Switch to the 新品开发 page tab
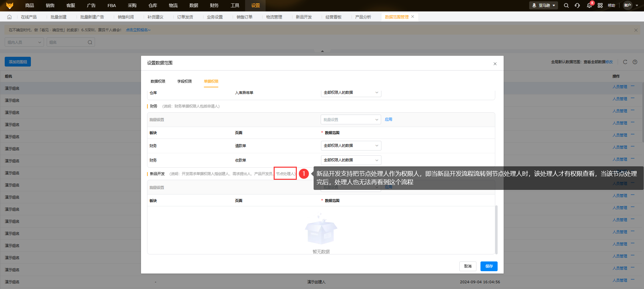 [x=304, y=17]
